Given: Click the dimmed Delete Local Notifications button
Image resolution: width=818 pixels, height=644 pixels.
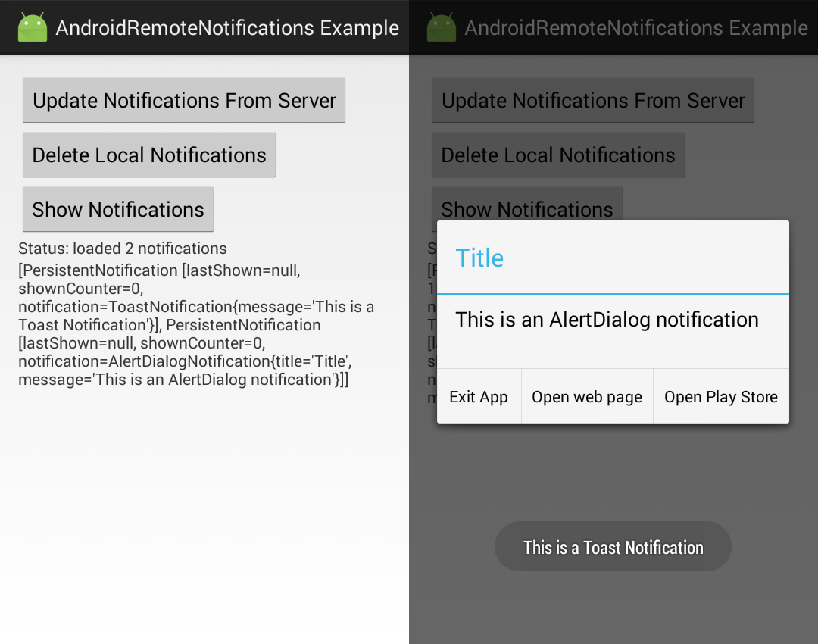Looking at the screenshot, I should [x=557, y=155].
